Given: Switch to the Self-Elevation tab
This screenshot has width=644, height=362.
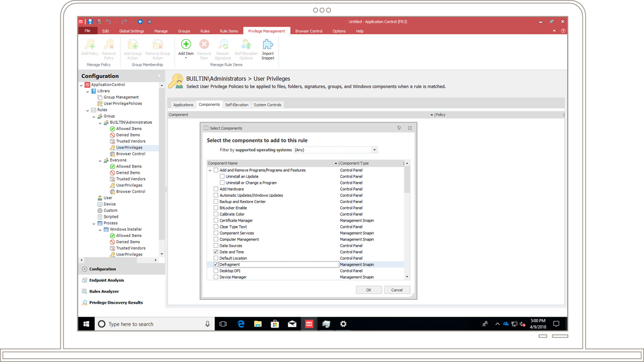Looking at the screenshot, I should 237,105.
